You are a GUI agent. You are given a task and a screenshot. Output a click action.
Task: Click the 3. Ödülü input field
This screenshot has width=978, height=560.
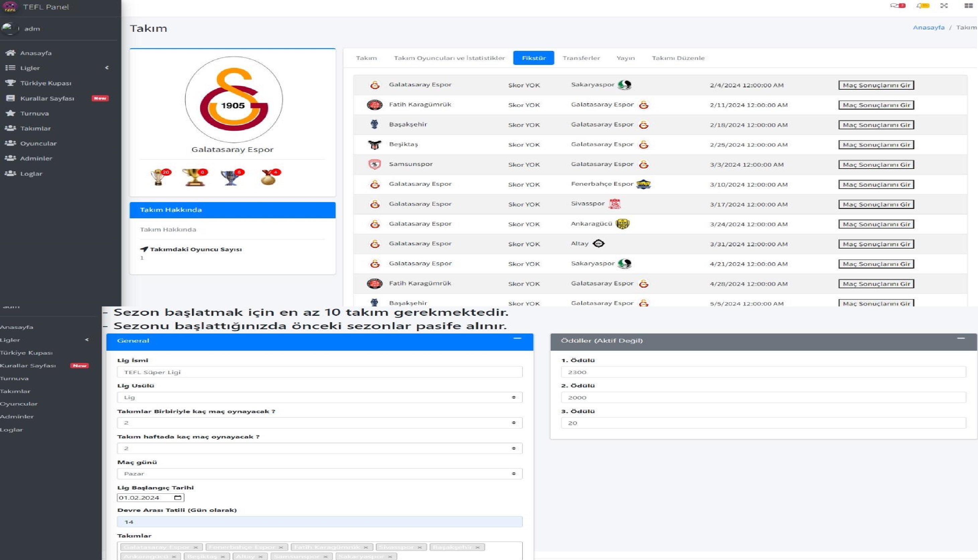point(763,423)
